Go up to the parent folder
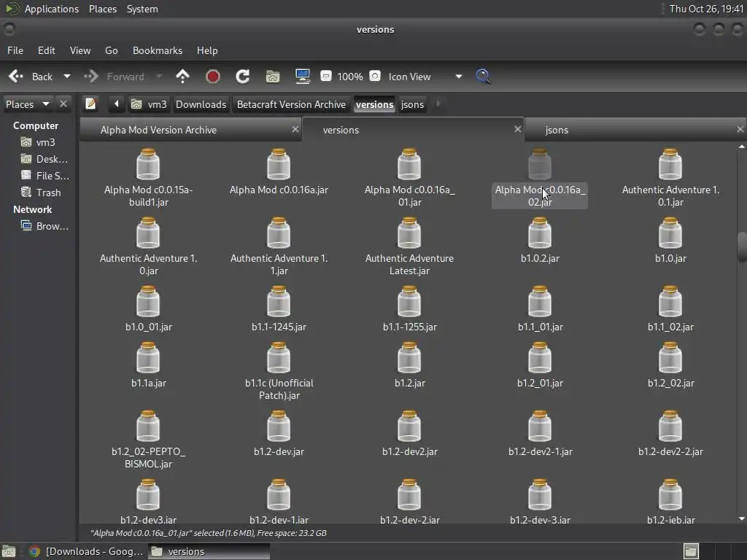This screenshot has height=560, width=747. click(x=182, y=77)
